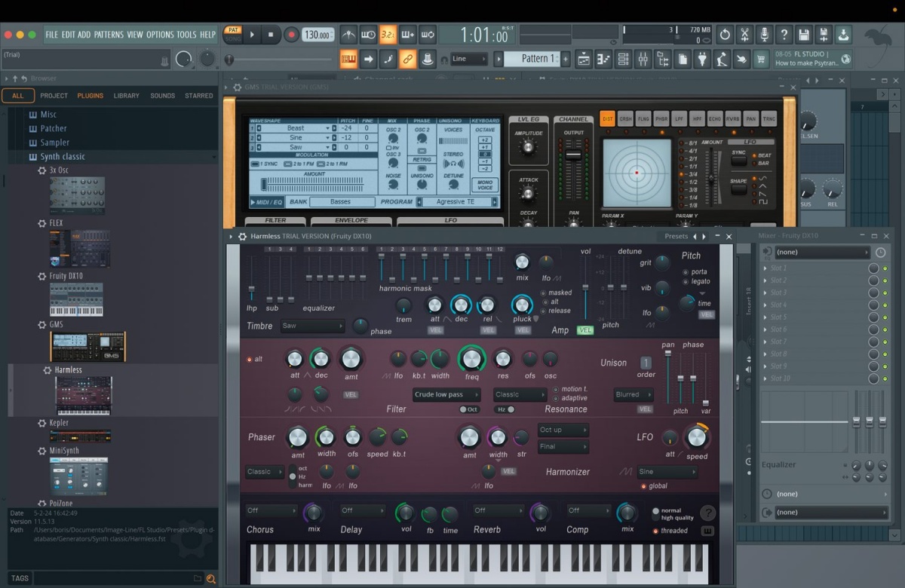Open the FILE menu
Image resolution: width=905 pixels, height=588 pixels.
pyautogui.click(x=51, y=35)
